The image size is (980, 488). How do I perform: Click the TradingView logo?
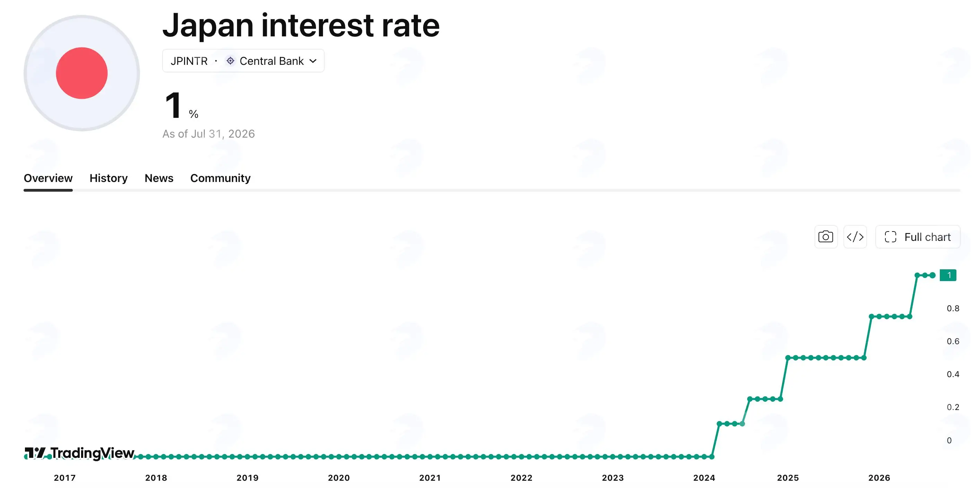coord(79,453)
